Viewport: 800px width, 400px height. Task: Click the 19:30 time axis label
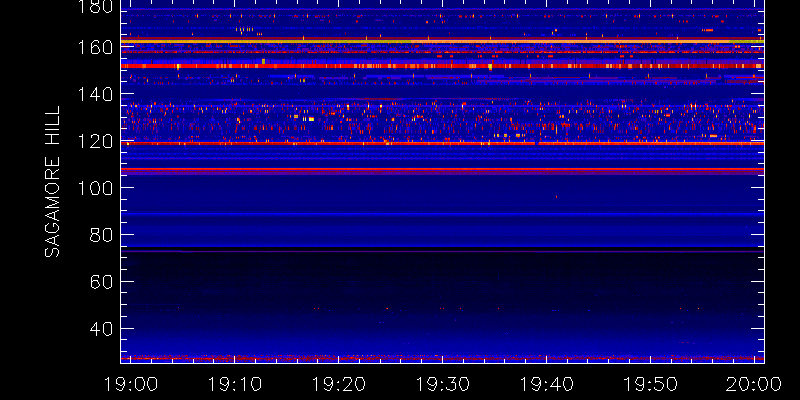[x=442, y=384]
